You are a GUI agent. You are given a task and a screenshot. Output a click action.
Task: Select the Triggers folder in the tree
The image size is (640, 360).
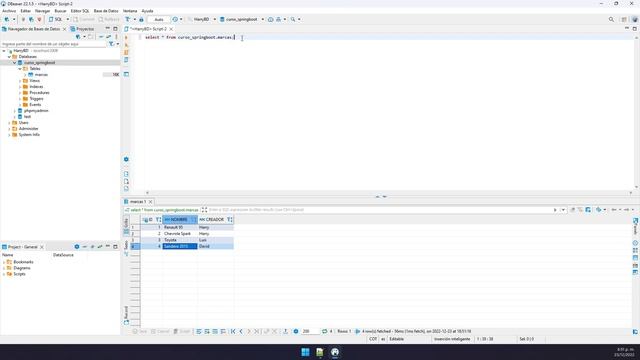(36, 99)
